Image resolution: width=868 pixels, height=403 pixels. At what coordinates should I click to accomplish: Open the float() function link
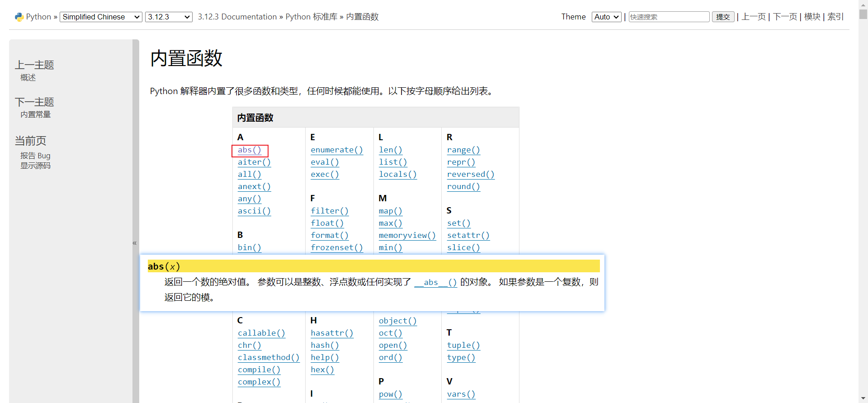(x=327, y=223)
